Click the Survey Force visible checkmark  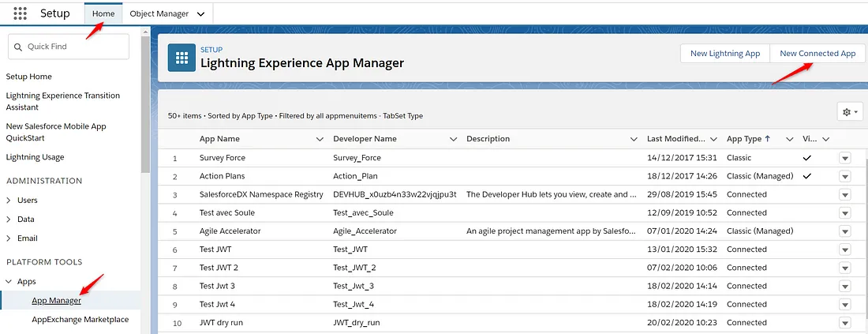[806, 158]
